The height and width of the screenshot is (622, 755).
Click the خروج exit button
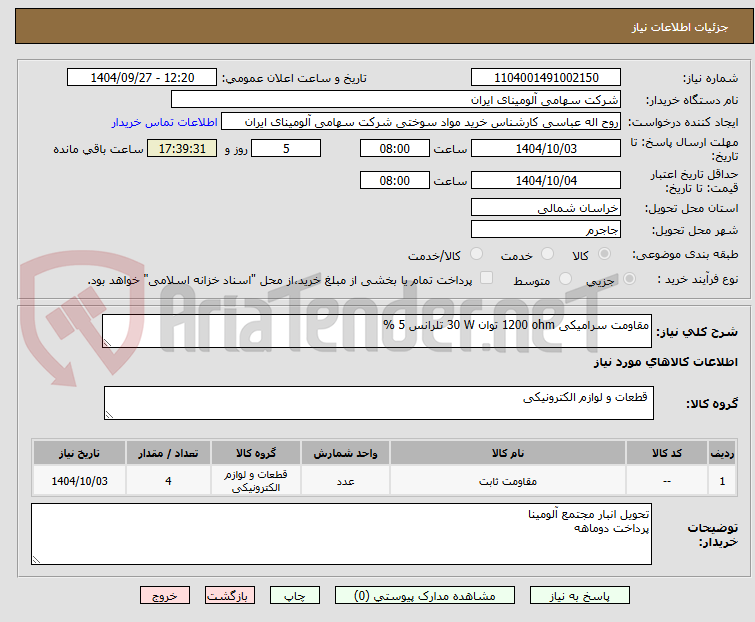165,596
